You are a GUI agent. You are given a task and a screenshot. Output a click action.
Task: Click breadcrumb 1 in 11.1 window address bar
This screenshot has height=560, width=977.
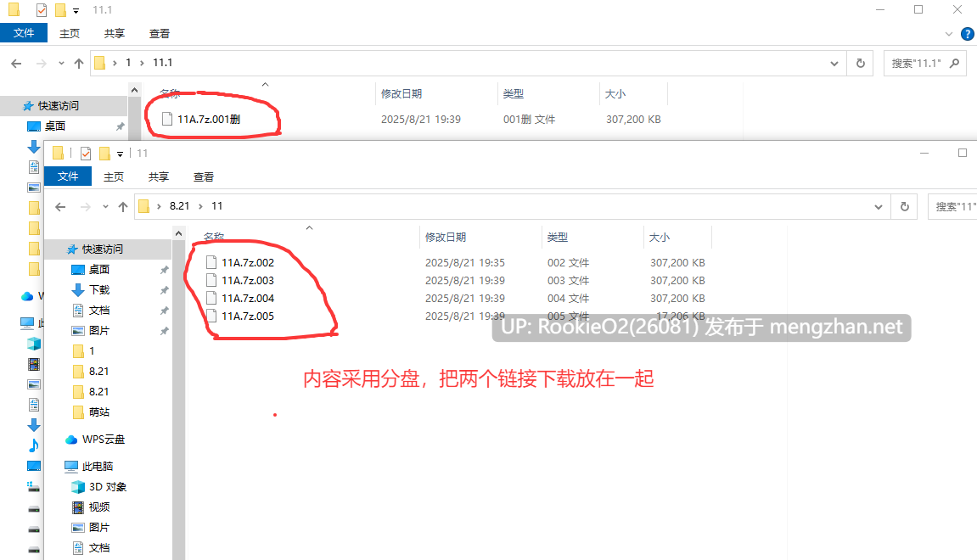pos(128,62)
